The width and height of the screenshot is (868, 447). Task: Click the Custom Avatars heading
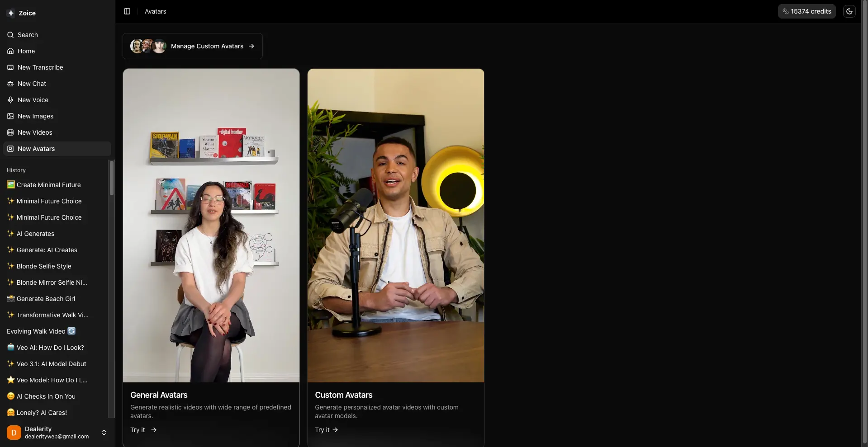tap(344, 395)
